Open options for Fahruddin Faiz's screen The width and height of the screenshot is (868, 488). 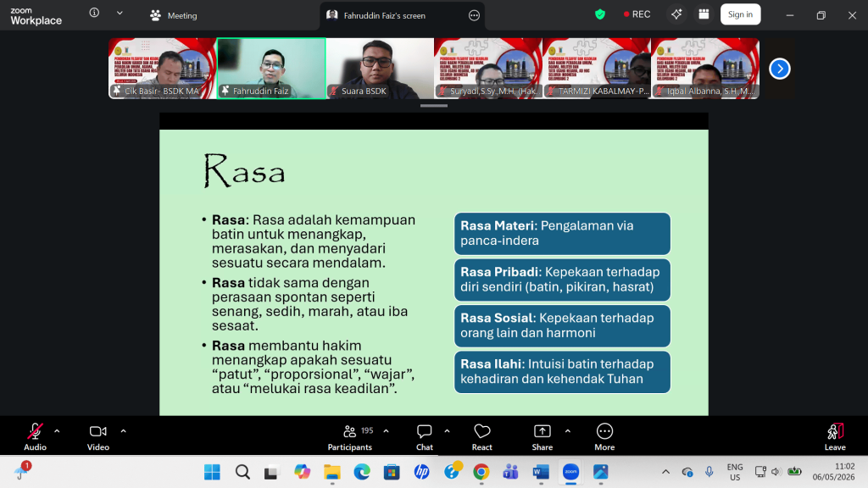click(x=474, y=15)
